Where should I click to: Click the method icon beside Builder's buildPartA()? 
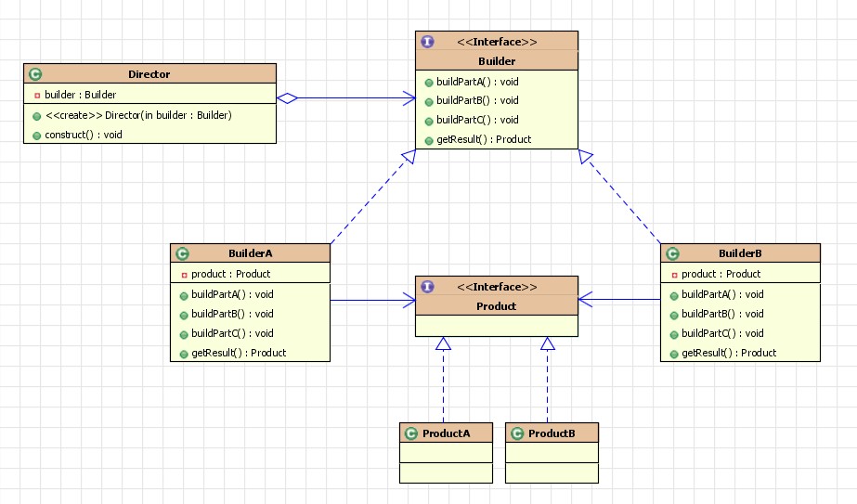429,83
